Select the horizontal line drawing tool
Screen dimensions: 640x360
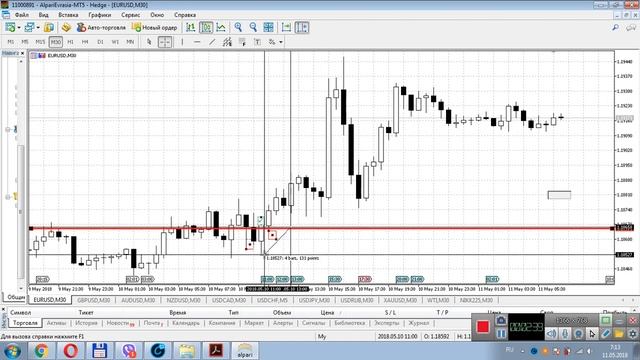pyautogui.click(x=197, y=42)
